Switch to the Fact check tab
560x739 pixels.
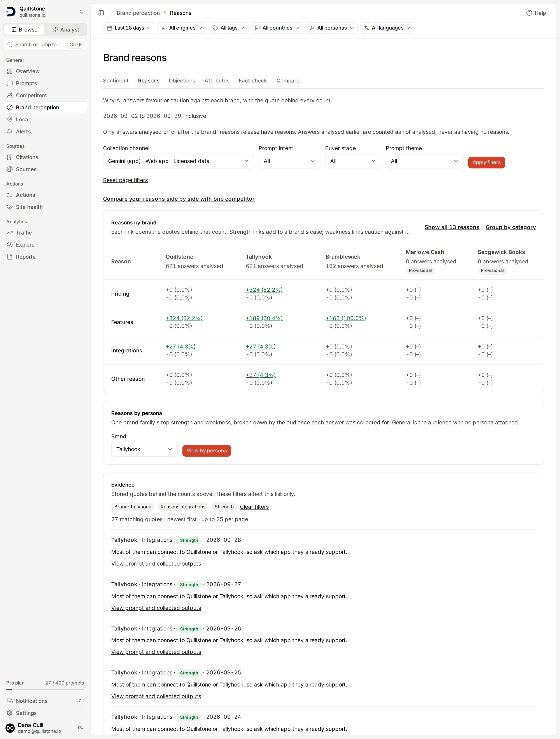tap(253, 81)
